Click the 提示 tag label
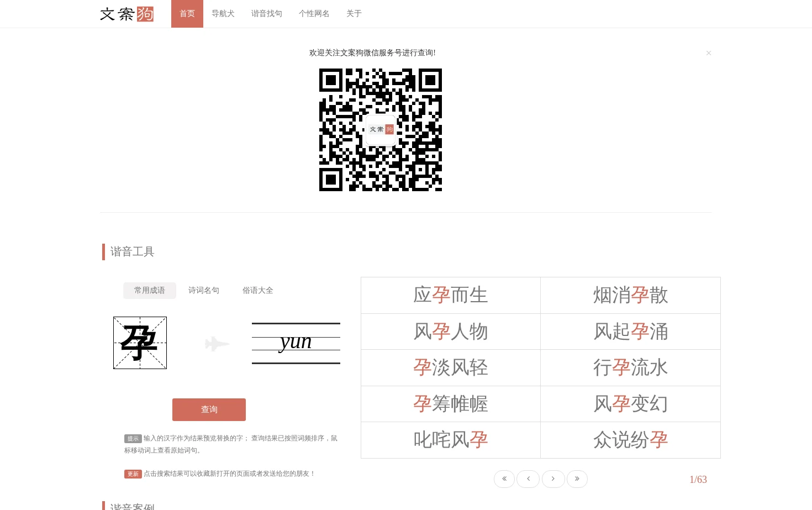Viewport: 812px width, 510px height. (x=133, y=439)
